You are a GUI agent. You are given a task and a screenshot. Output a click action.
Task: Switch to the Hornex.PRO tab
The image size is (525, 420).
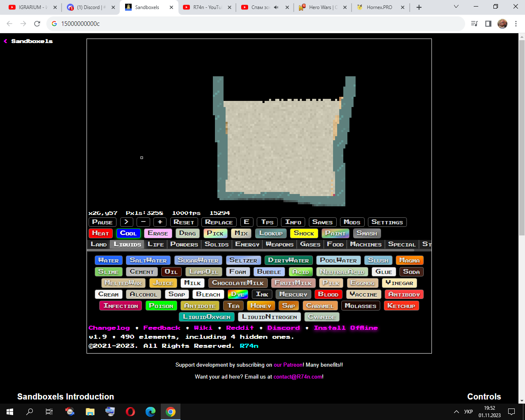point(381,7)
